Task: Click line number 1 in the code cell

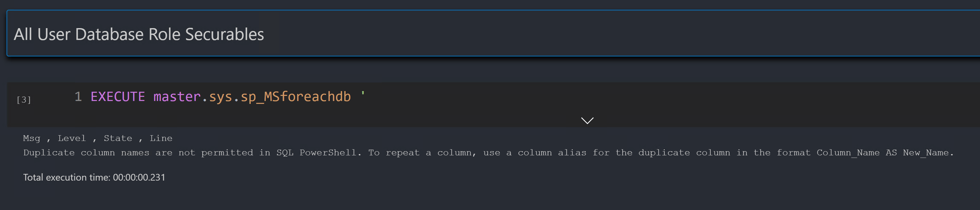Action: pos(78,97)
